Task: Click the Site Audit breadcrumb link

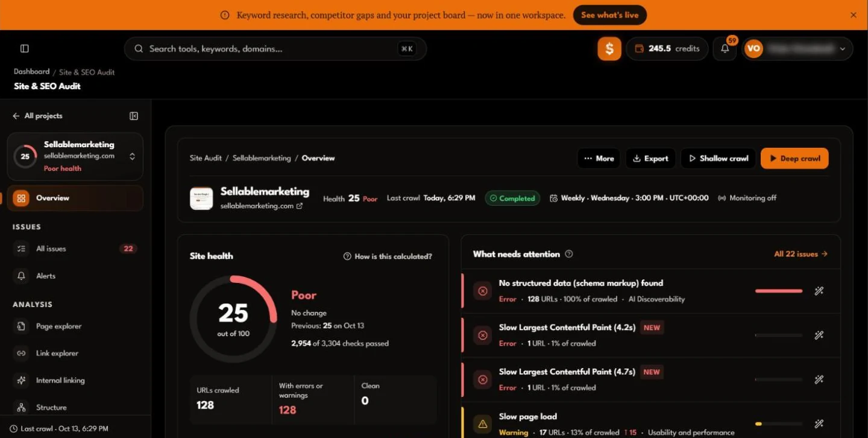Action: 206,158
